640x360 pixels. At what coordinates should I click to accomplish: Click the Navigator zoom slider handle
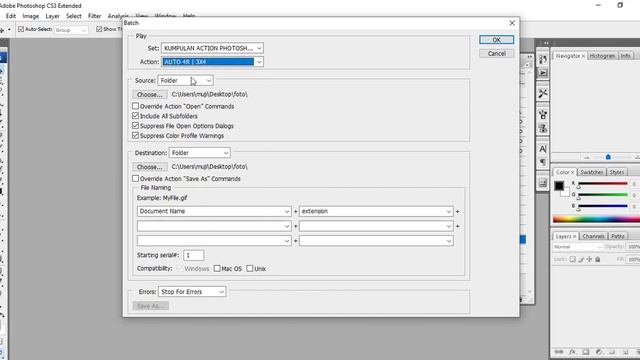(x=608, y=157)
